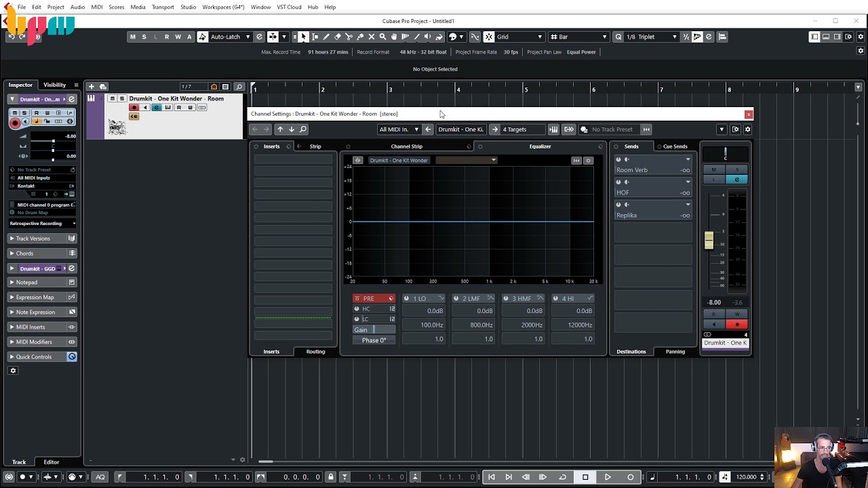The width and height of the screenshot is (868, 488).
Task: Enable the Room Verb send
Action: pyautogui.click(x=618, y=160)
